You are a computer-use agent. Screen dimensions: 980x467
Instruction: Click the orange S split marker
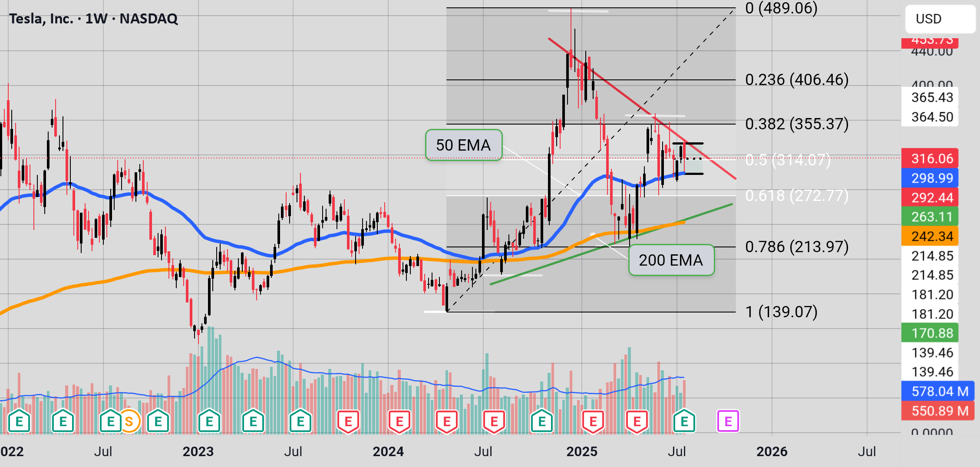[x=129, y=421]
